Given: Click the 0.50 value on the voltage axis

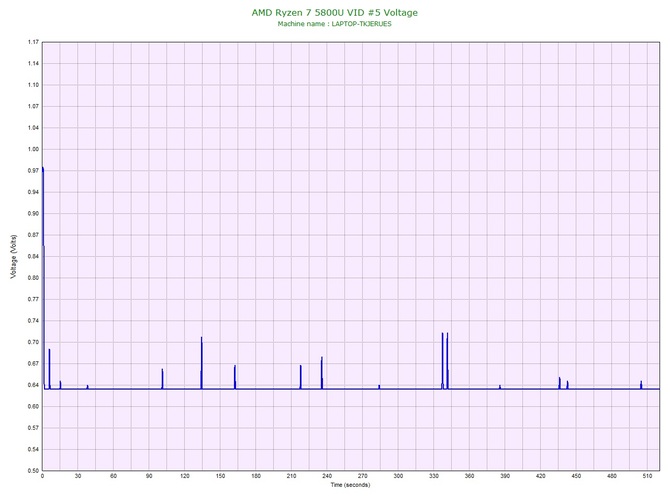Looking at the screenshot, I should (x=33, y=470).
